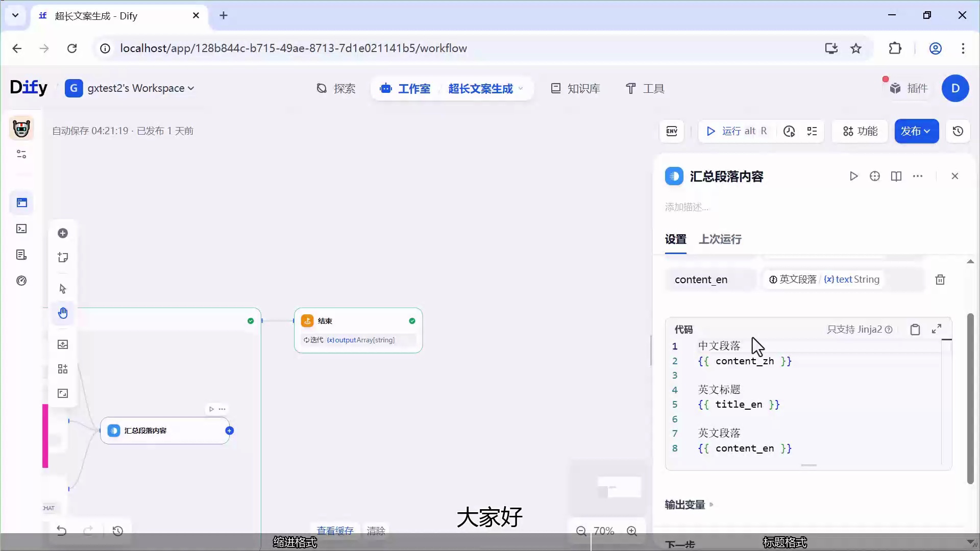This screenshot has height=551, width=980.
Task: Open the 知识库 knowledge menu
Action: (x=575, y=89)
